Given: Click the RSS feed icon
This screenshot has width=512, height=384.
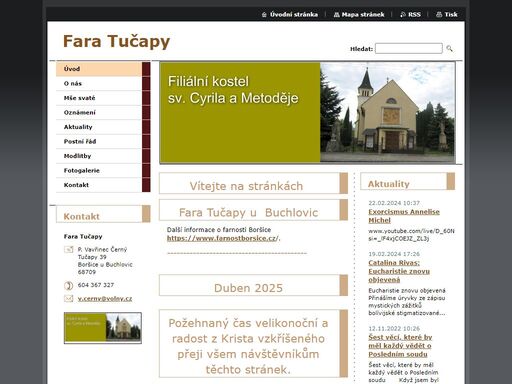Looking at the screenshot, I should pos(403,15).
